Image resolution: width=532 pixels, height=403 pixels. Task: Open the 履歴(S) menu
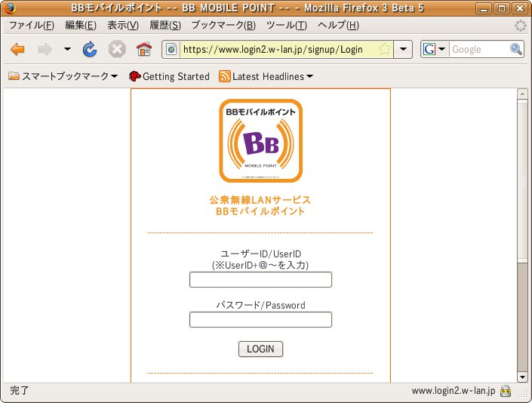(x=165, y=25)
